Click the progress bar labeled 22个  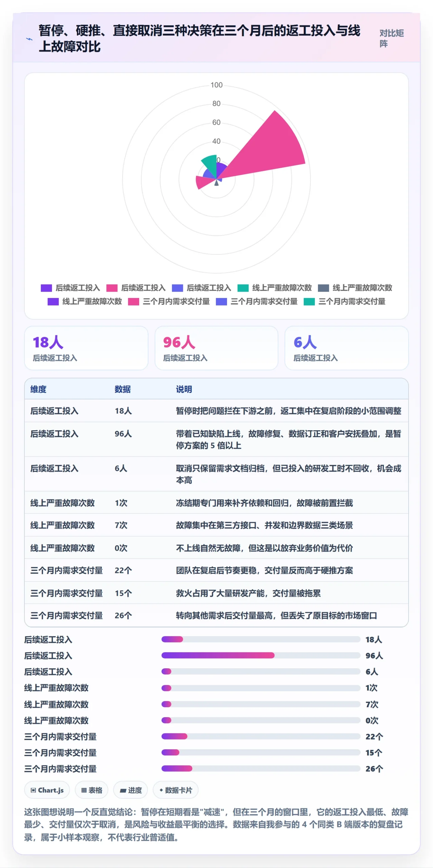[261, 736]
